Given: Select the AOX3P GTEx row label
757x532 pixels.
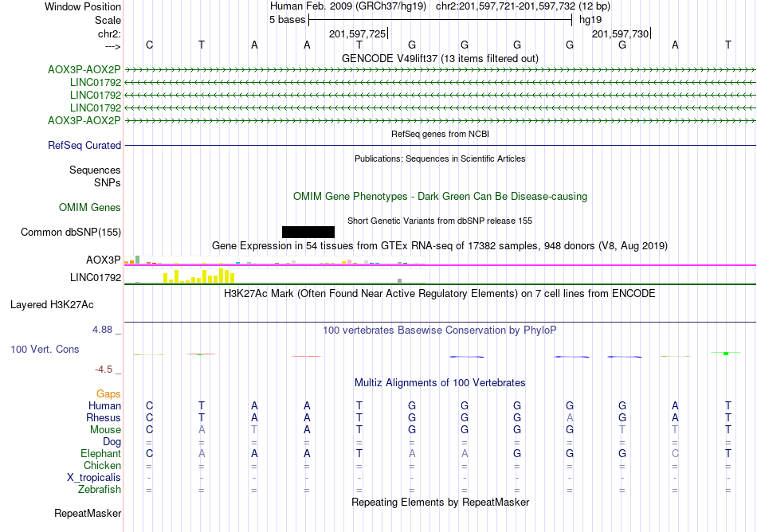Looking at the screenshot, I should (x=104, y=260).
